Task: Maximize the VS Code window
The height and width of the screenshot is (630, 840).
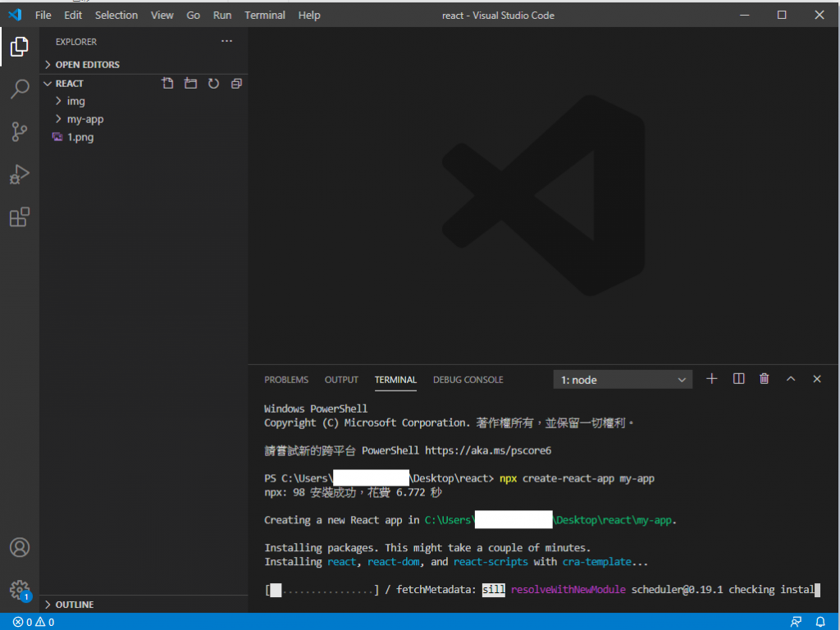Action: pyautogui.click(x=782, y=15)
